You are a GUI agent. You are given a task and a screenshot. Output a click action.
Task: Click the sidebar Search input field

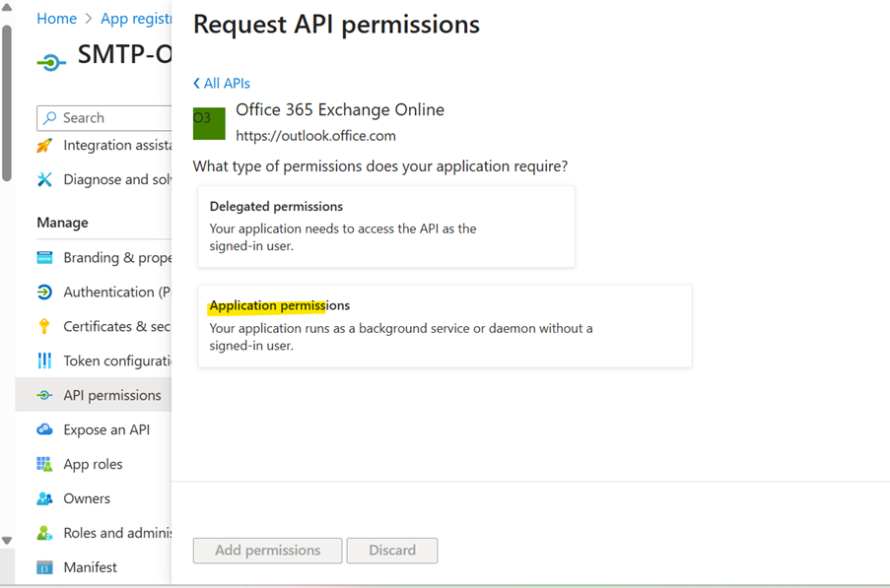(103, 117)
